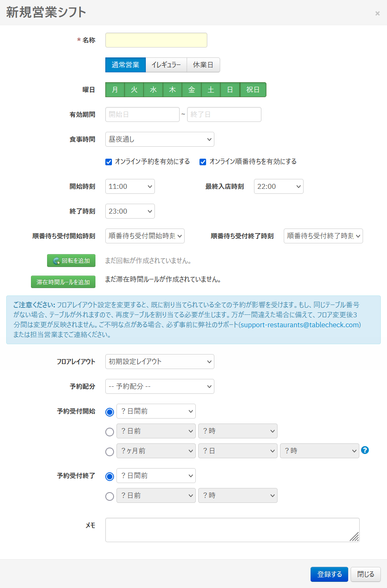Open the フロアレイアウト dropdown
387x588 pixels.
click(159, 362)
